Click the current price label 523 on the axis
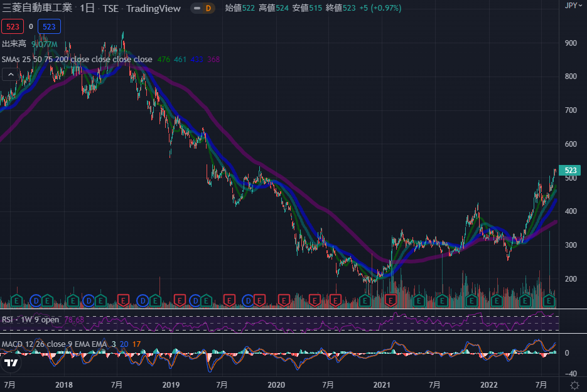Viewport: 587px width, 392px height. pyautogui.click(x=570, y=170)
